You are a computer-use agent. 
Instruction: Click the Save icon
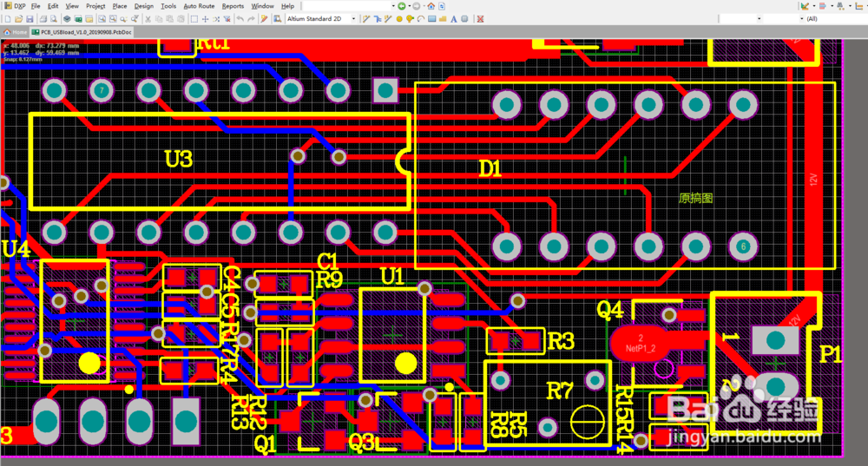30,19
